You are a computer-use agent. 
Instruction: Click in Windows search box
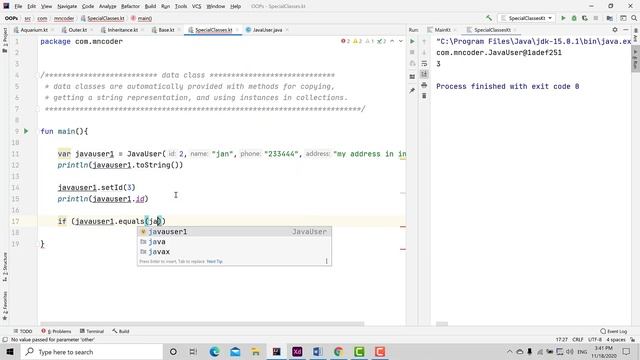coord(91,352)
